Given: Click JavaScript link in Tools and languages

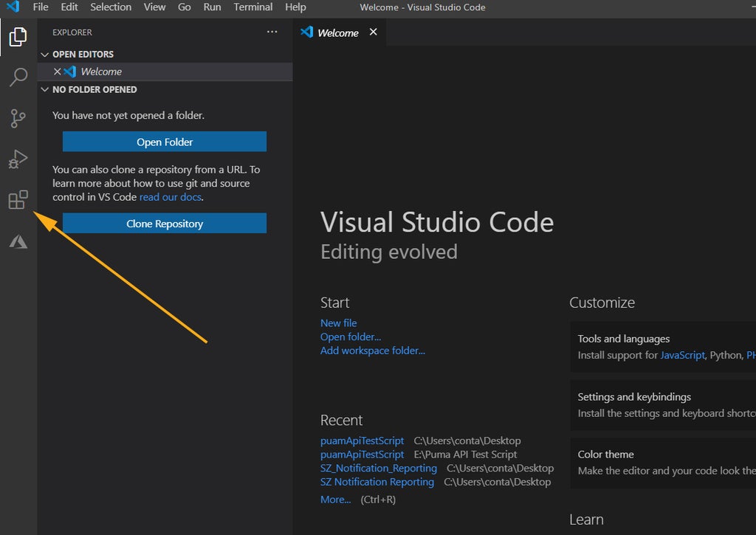Looking at the screenshot, I should (x=682, y=355).
